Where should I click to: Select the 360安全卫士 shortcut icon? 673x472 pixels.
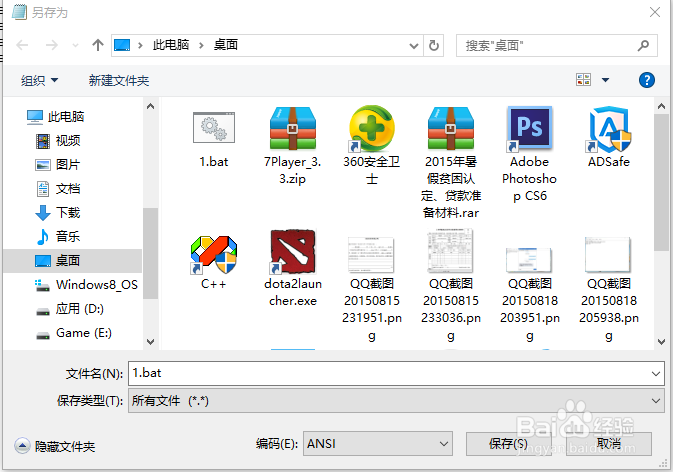372,128
